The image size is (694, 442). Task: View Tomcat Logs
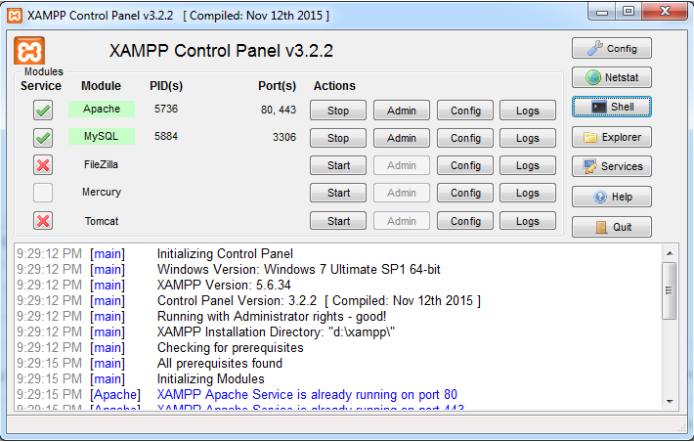click(528, 221)
